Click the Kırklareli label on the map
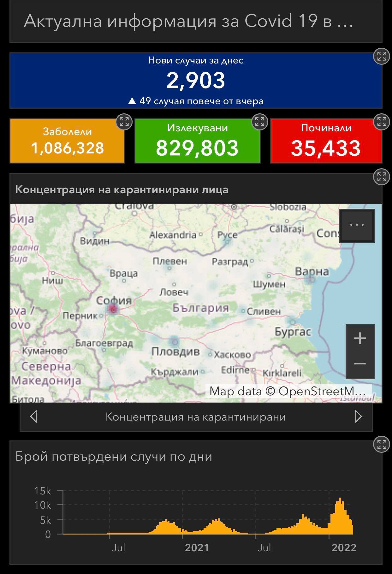The image size is (392, 574). [282, 373]
